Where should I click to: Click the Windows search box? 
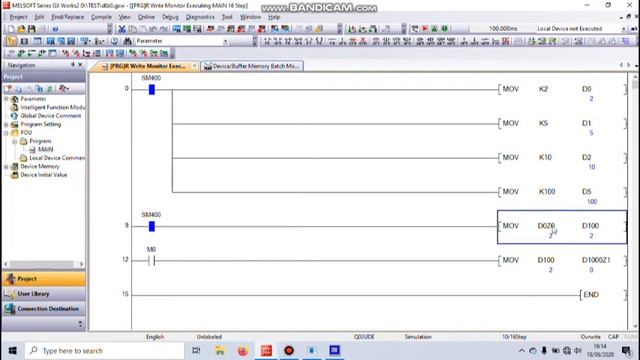(x=104, y=351)
